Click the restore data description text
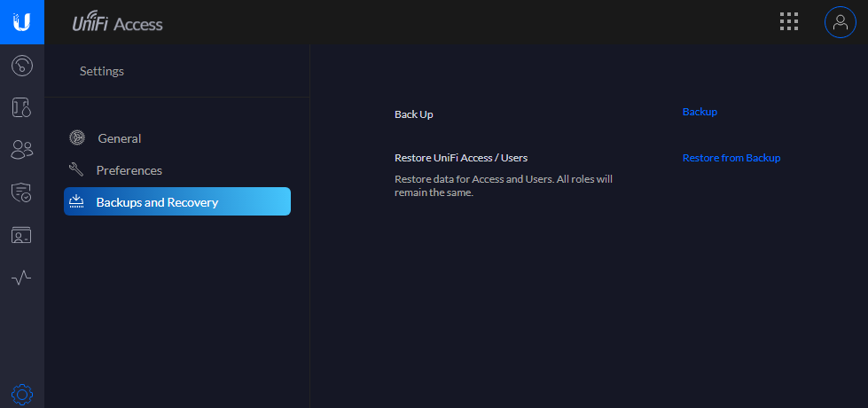Viewport: 868px width, 408px height. pyautogui.click(x=504, y=186)
